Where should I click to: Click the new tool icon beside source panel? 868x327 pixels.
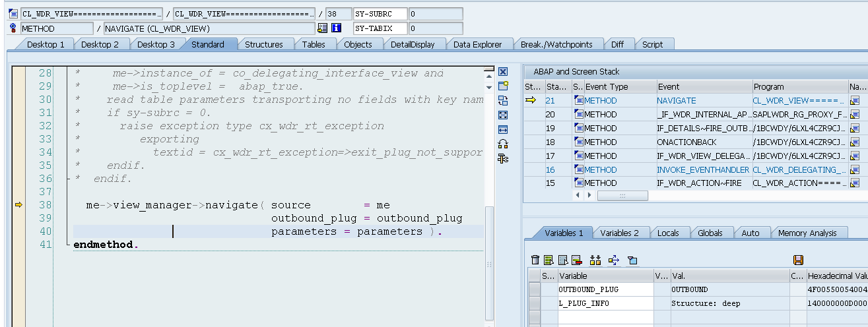click(x=503, y=86)
